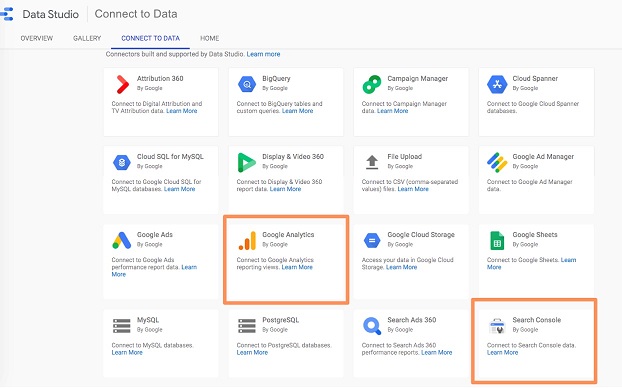Open Google Analytics Learn More link
This screenshot has width=622, height=388.
click(x=297, y=267)
